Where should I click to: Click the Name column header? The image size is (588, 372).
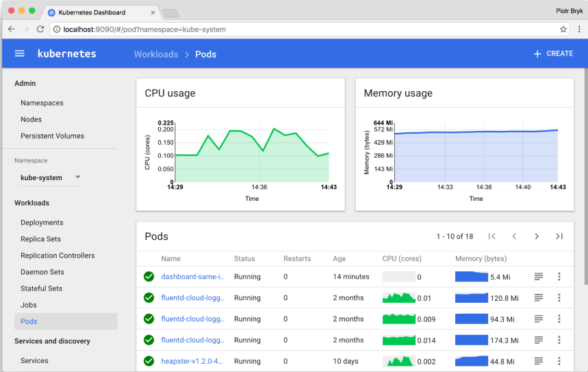(170, 259)
